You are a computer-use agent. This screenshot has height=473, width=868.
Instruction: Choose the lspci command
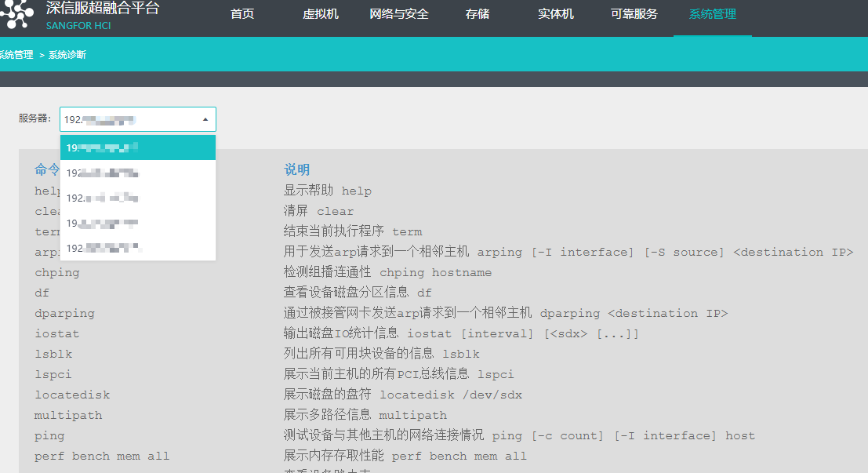click(53, 375)
